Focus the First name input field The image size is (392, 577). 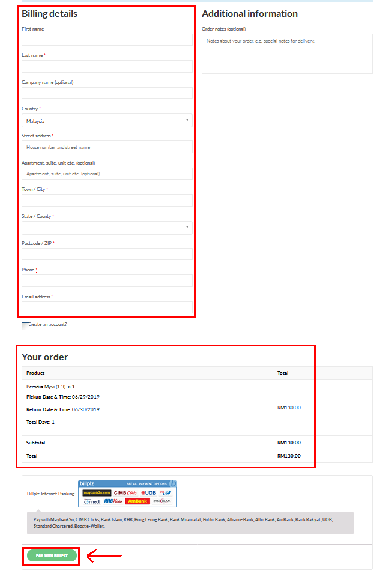coord(107,40)
